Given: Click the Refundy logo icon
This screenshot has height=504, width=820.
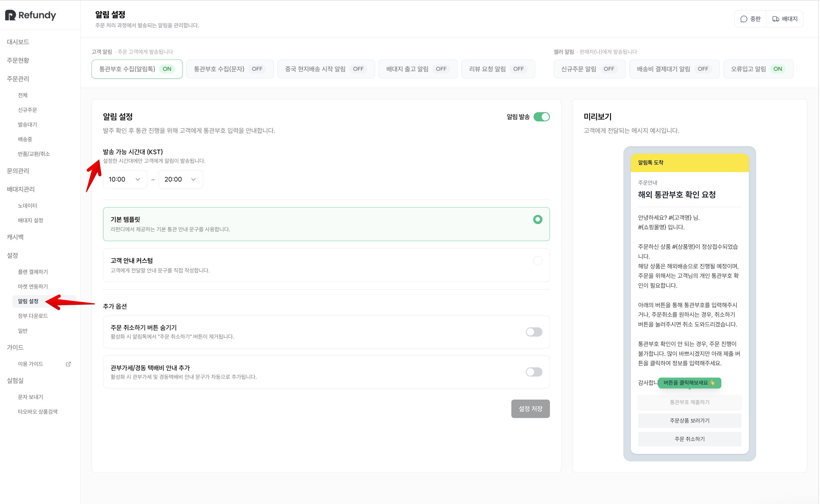Looking at the screenshot, I should click(x=10, y=15).
